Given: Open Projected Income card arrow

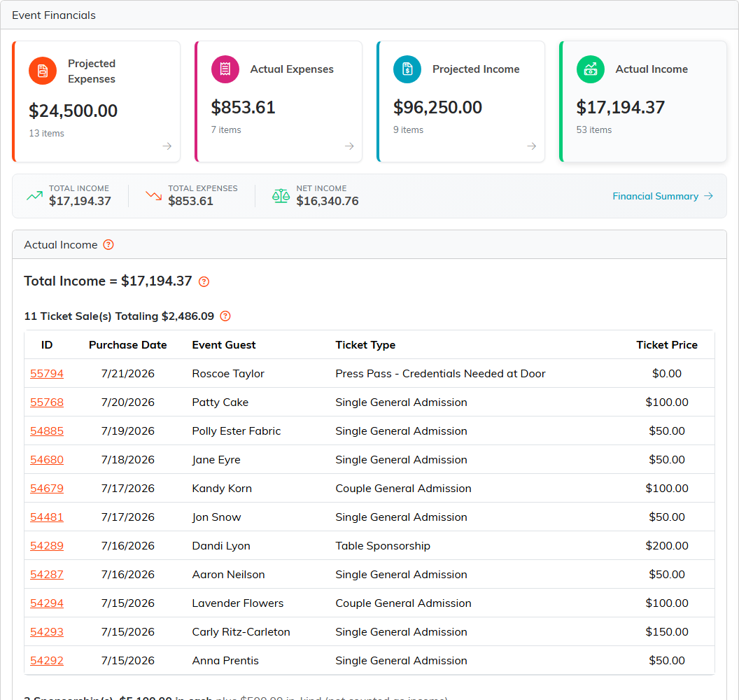Looking at the screenshot, I should (x=532, y=146).
